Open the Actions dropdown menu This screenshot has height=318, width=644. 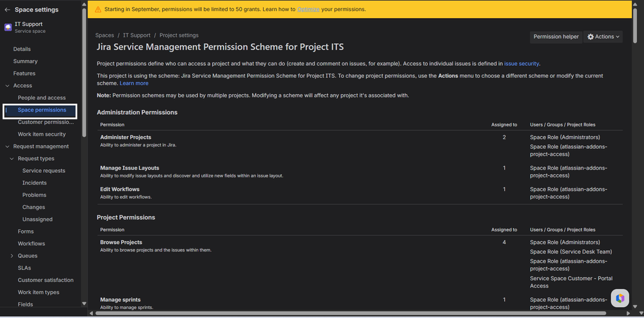pyautogui.click(x=603, y=37)
